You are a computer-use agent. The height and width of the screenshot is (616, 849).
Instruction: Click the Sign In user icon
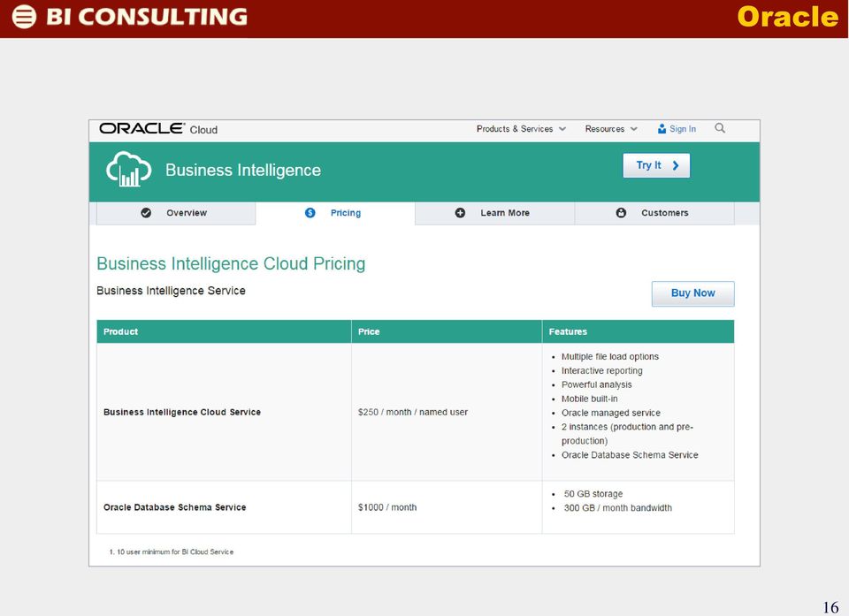[662, 129]
